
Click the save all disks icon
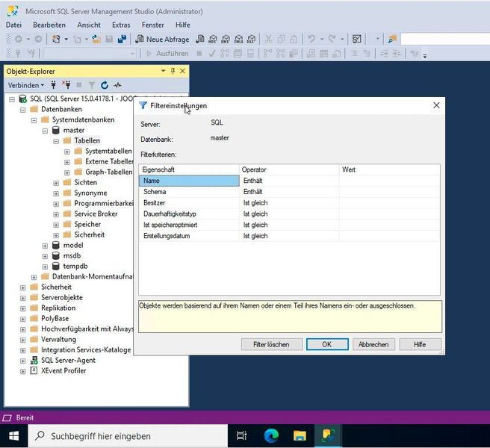coord(122,39)
